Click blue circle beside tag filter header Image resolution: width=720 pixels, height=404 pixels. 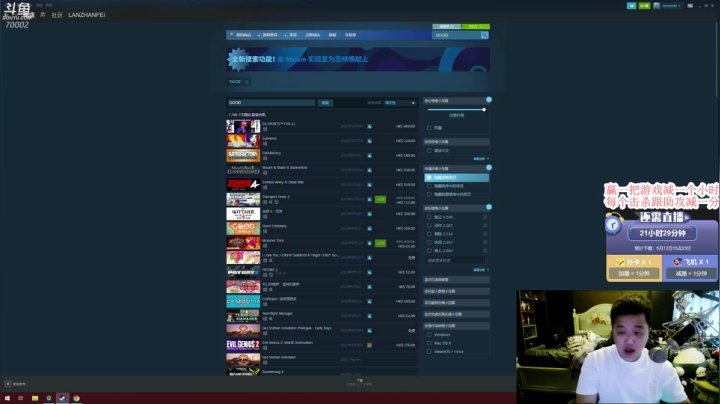489,207
